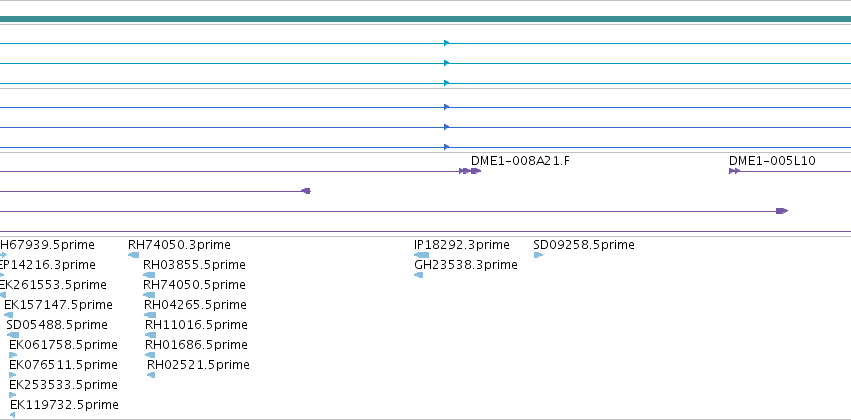Click the EK157147.5prime label

tap(58, 305)
